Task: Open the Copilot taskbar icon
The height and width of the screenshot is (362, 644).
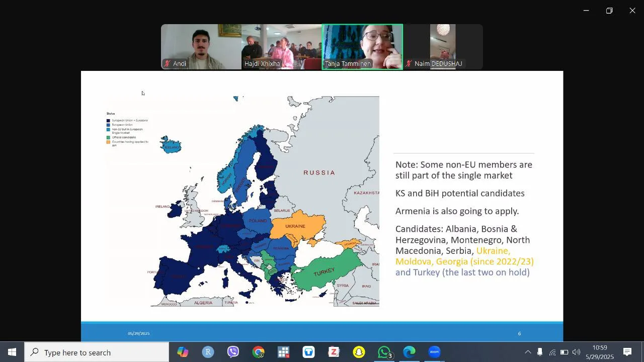Action: pos(183,352)
